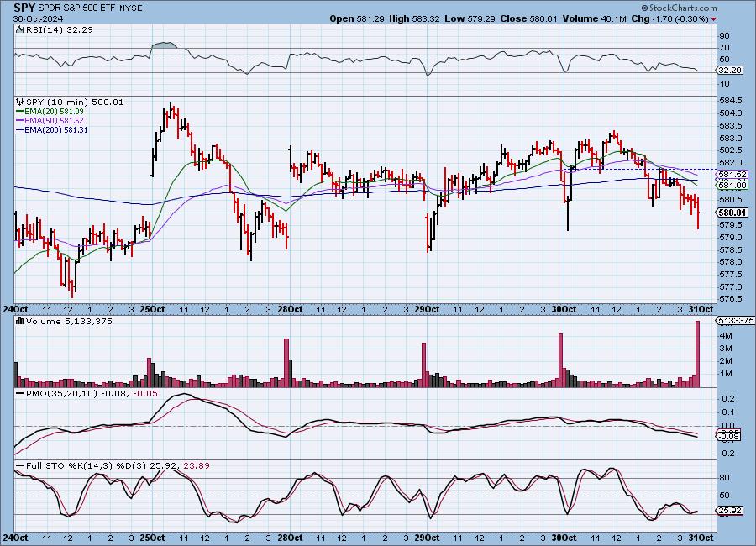Click the 'EMA(200) 581.31' legend text
The width and height of the screenshot is (756, 546).
point(56,129)
